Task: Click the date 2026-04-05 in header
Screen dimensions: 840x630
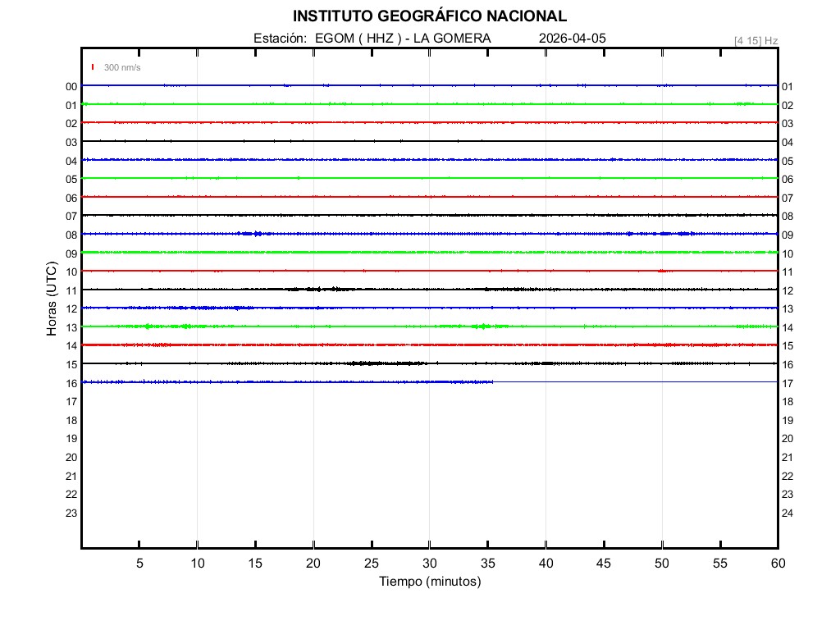Action: [x=573, y=39]
